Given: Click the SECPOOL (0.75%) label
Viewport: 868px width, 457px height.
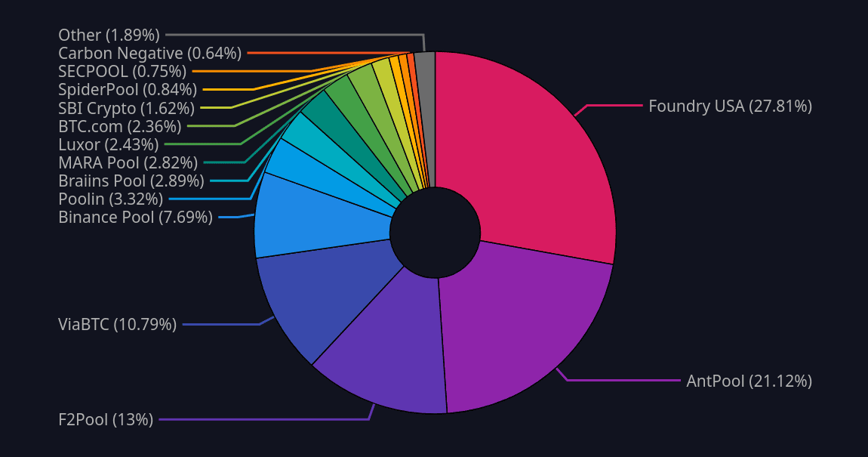Looking at the screenshot, I should tap(122, 72).
